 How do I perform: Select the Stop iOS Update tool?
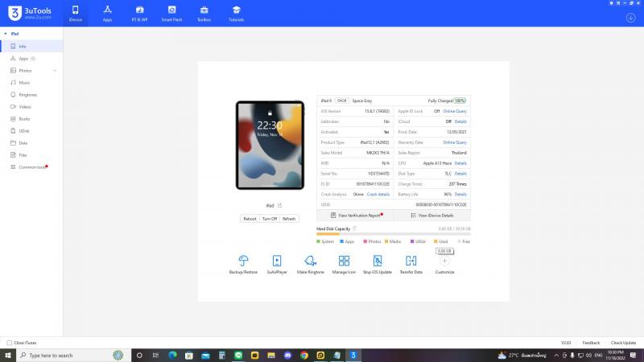[x=378, y=261]
